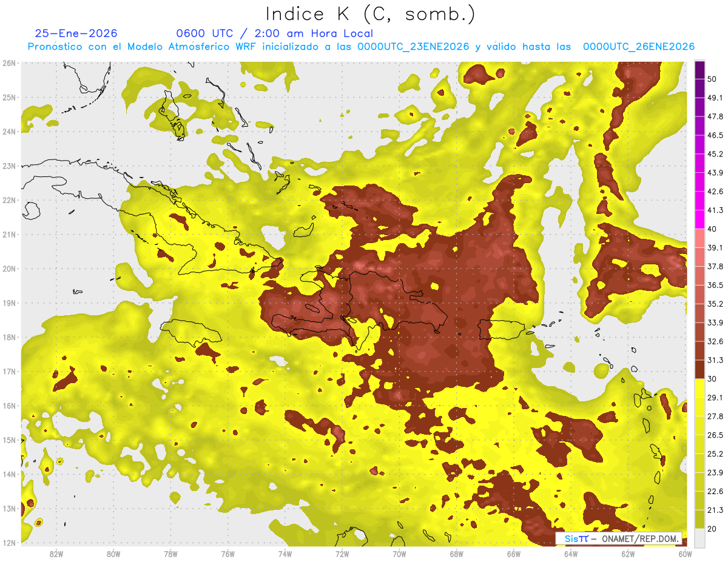The height and width of the screenshot is (562, 728).
Task: Click the color bar value '33.9'
Action: 715,323
